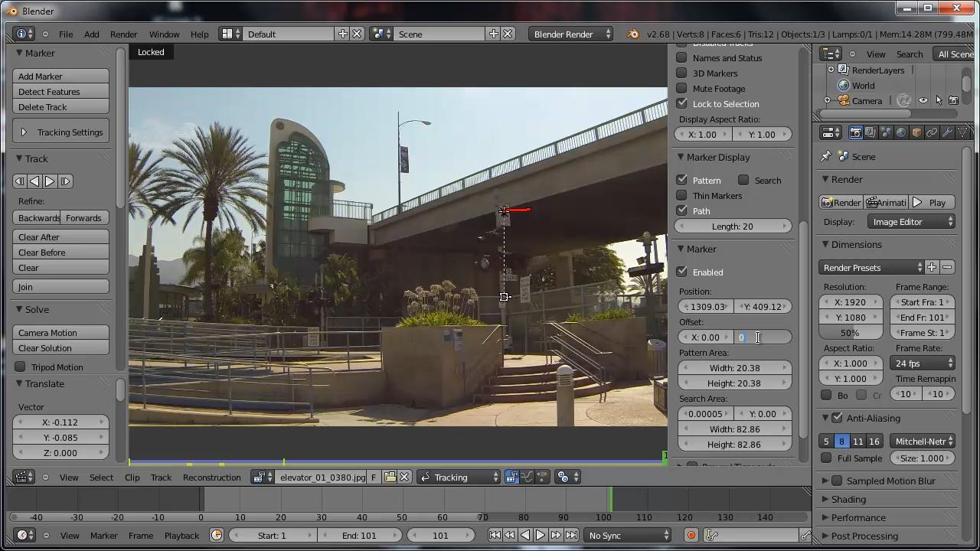The image size is (980, 551).
Task: Open the Constraints properties tab icon
Action: 932,132
